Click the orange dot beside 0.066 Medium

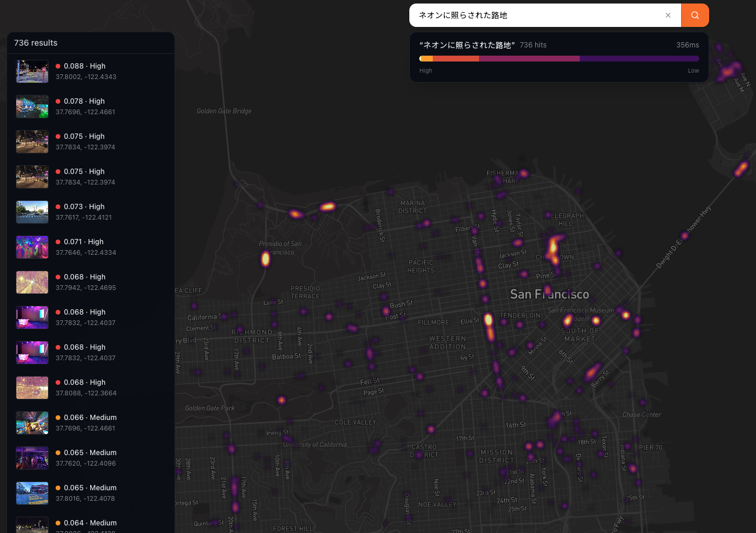[58, 418]
